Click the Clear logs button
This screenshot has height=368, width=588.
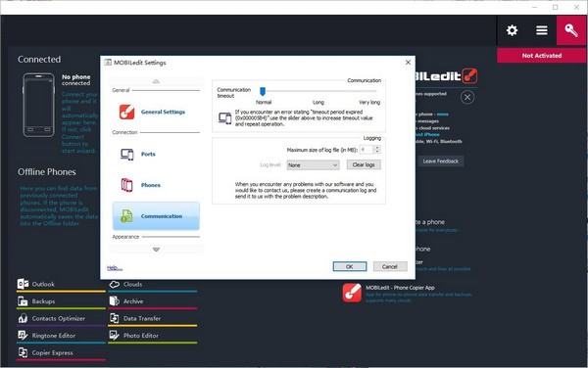click(364, 164)
